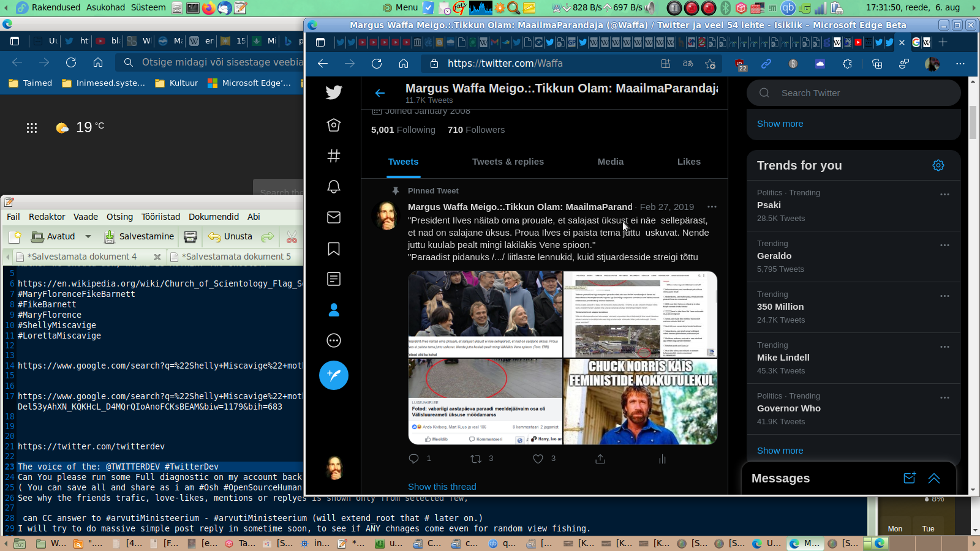Open Taimed bookmarks folder in background browser

[x=31, y=83]
